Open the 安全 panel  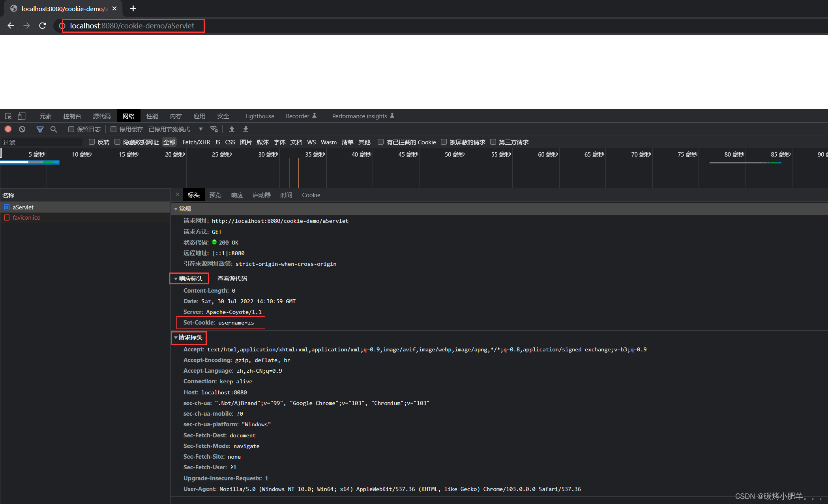pos(223,116)
